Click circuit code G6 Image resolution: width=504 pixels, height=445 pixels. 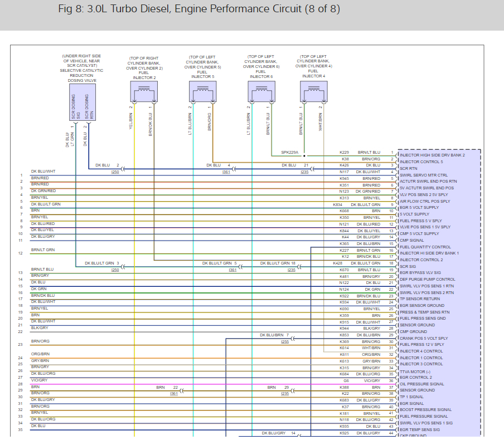346,380
